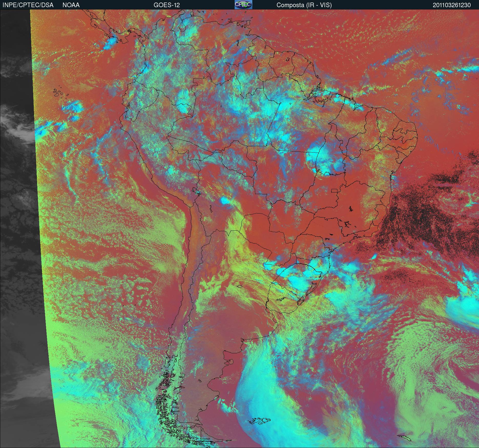
Task: Click the Composta (IR - VIS) title
Action: pos(304,5)
